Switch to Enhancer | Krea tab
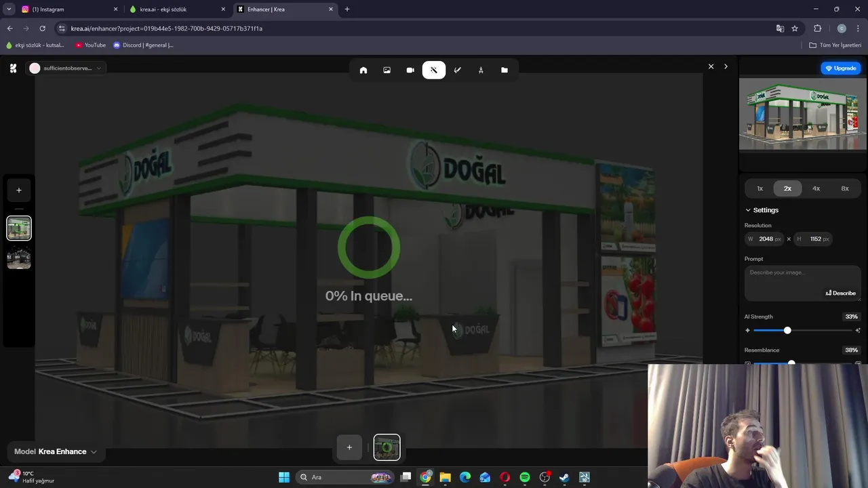This screenshot has height=488, width=868. (x=285, y=9)
